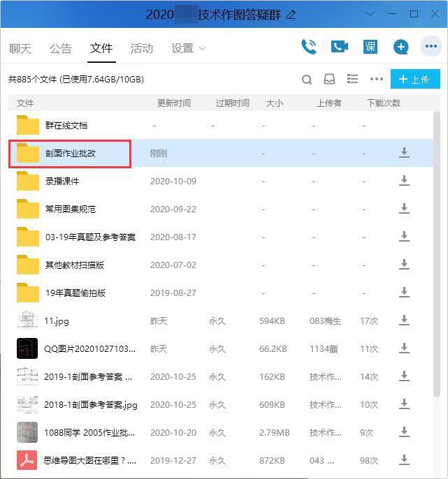Open the 群在线文档 folder icon
Viewport: 448px width, 479px height.
pos(27,125)
